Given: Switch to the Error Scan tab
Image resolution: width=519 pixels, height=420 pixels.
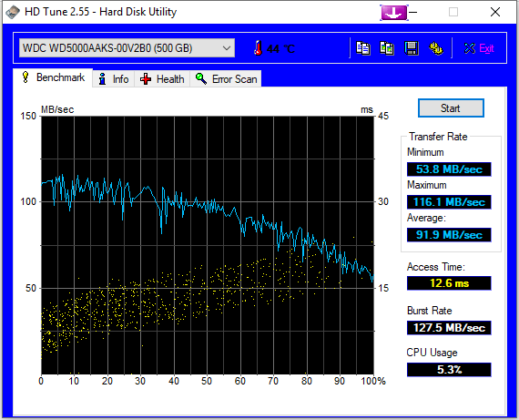Looking at the screenshot, I should 226,79.
